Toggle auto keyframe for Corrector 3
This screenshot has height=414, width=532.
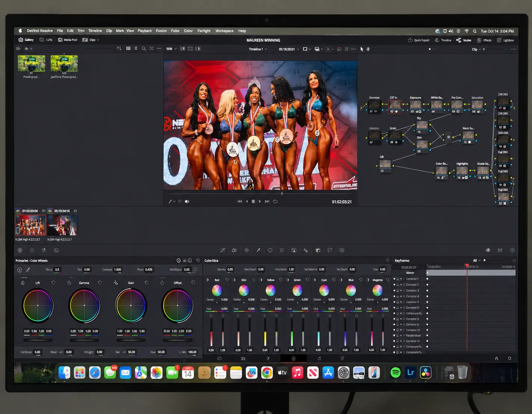(401, 290)
